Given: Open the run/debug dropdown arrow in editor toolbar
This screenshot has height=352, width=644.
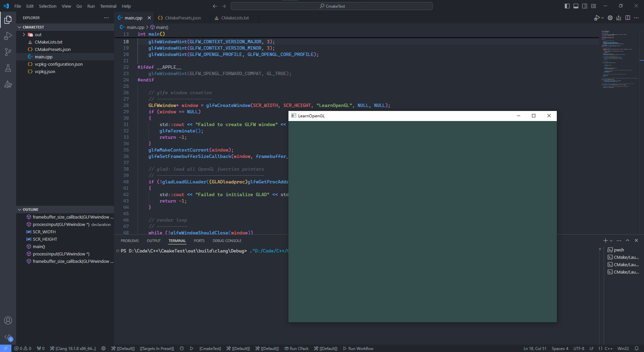Looking at the screenshot, I should (602, 18).
